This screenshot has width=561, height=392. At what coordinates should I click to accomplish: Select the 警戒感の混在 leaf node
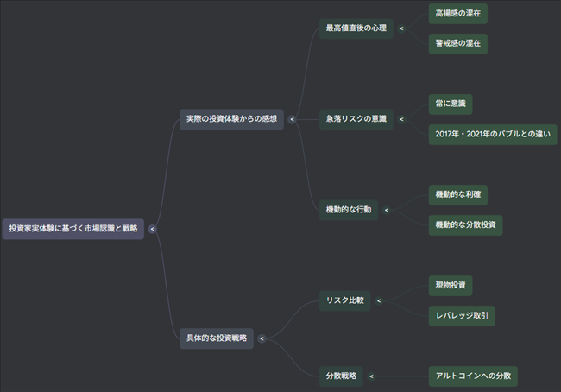[x=457, y=43]
